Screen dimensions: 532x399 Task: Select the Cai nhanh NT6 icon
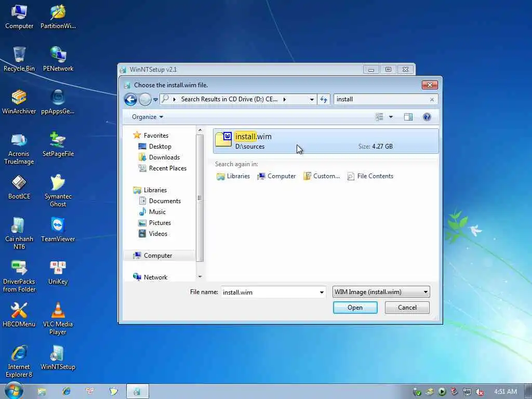coord(19,233)
